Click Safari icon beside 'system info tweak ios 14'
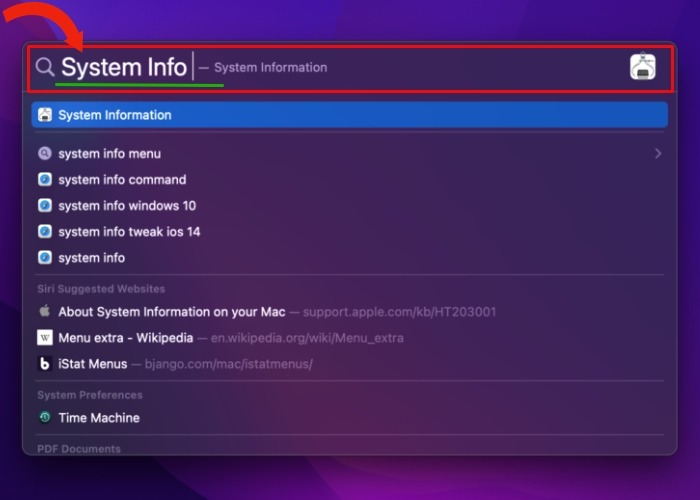 [45, 232]
